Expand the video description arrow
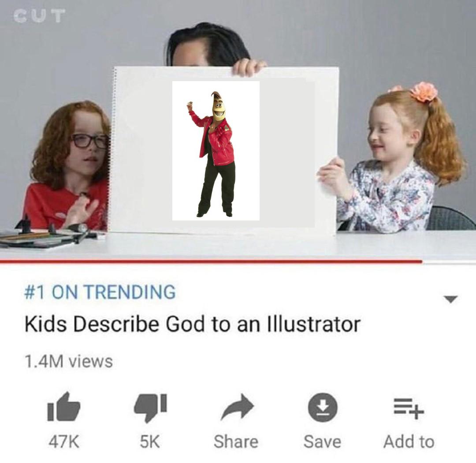476x463 pixels. (450, 299)
